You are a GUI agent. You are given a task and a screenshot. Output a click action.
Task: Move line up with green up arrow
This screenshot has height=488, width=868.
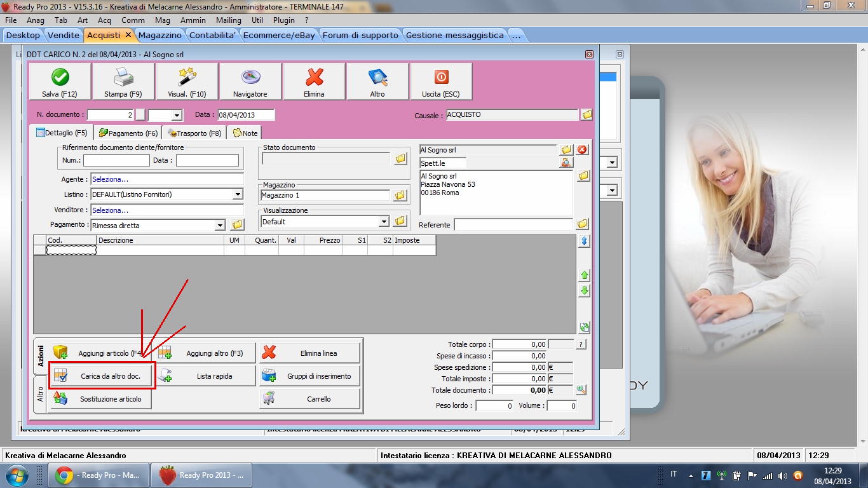point(585,276)
